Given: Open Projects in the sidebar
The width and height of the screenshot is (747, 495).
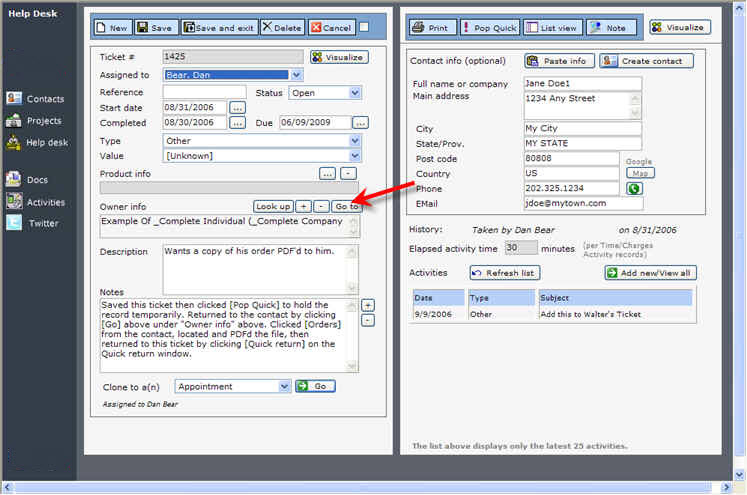Looking at the screenshot, I should pos(34,121).
